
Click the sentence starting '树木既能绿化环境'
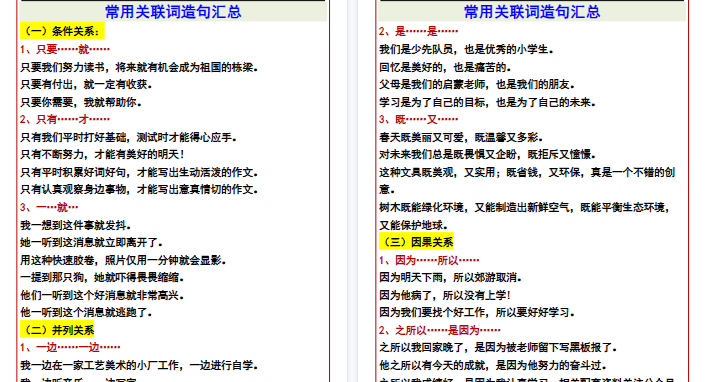coord(525,216)
